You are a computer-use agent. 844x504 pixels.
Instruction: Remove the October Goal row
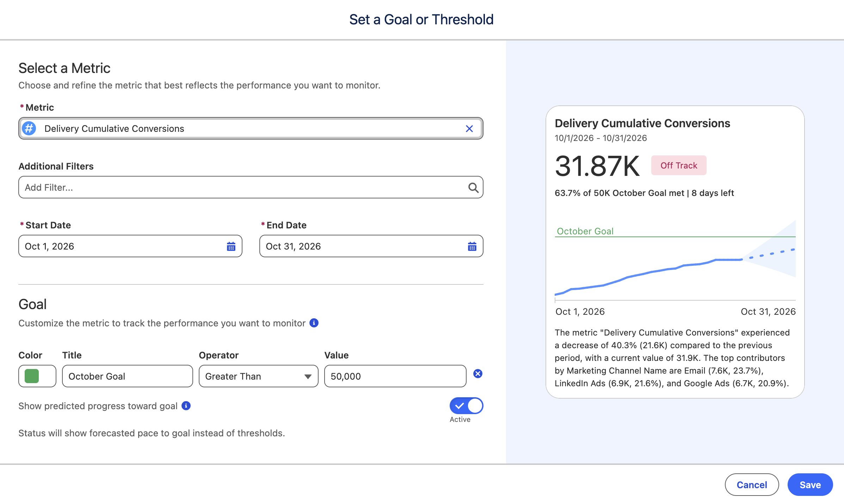(x=478, y=374)
